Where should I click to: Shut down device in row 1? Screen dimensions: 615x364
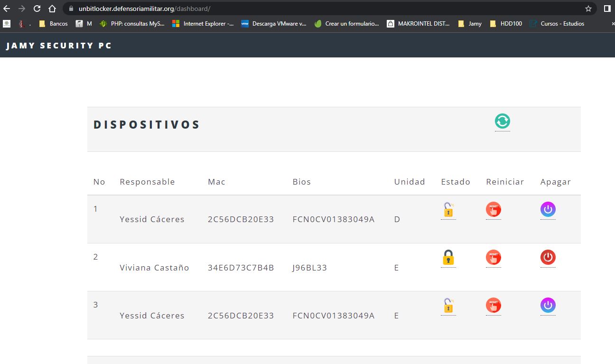coord(548,210)
